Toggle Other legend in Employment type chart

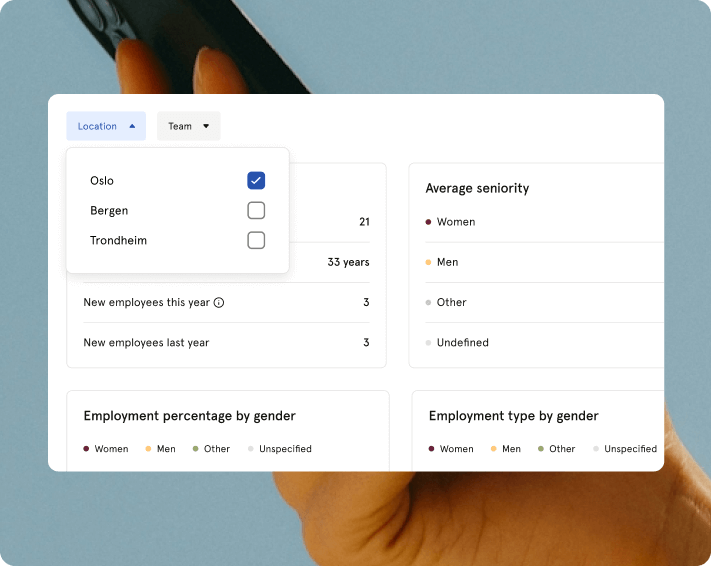(556, 449)
